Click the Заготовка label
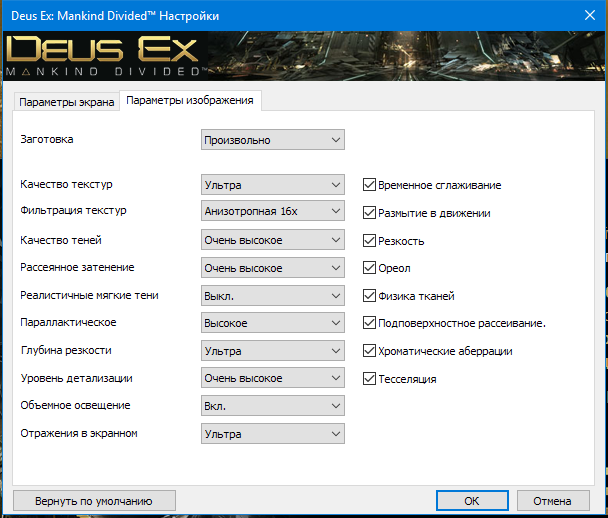 [47, 139]
